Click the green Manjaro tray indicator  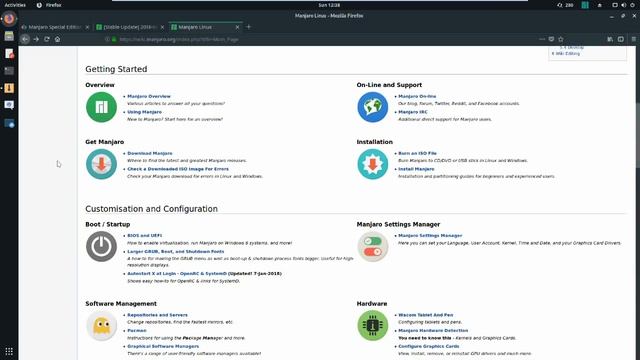(585, 5)
